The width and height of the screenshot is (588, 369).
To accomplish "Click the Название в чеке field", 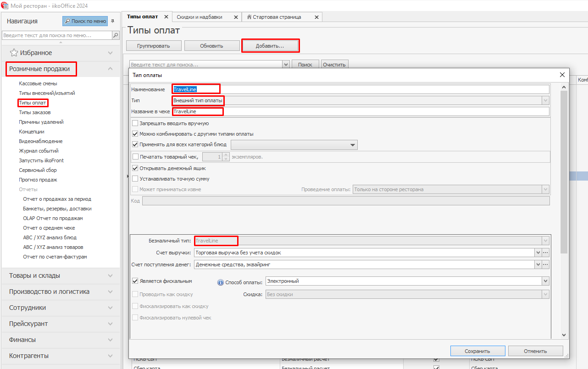I will (x=361, y=111).
